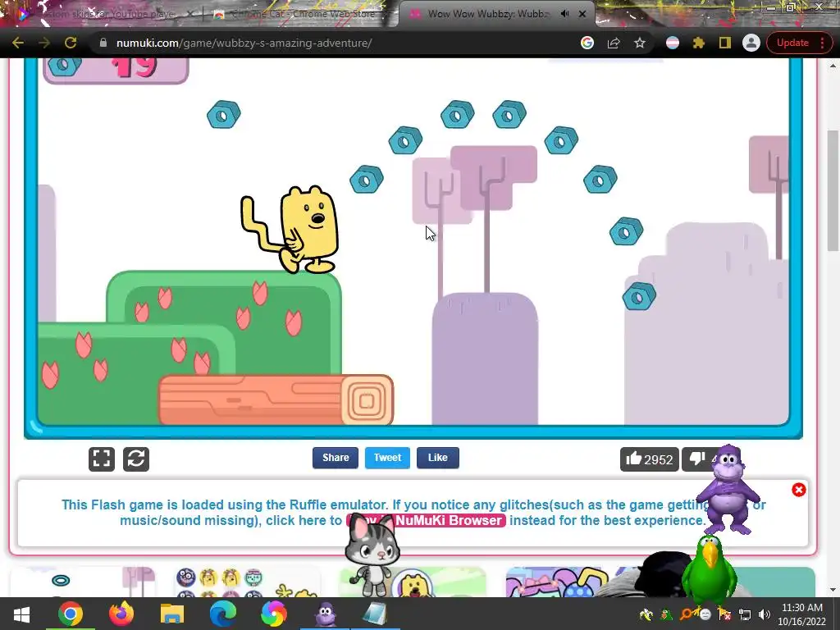840x630 pixels.
Task: Open the notepad taskbar app
Action: 375,614
